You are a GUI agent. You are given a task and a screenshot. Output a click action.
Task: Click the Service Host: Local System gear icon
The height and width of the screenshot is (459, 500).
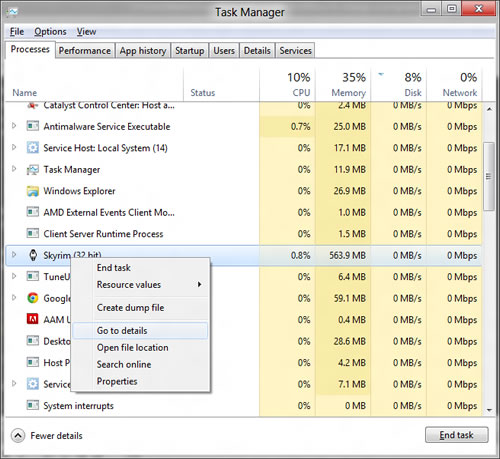click(33, 148)
